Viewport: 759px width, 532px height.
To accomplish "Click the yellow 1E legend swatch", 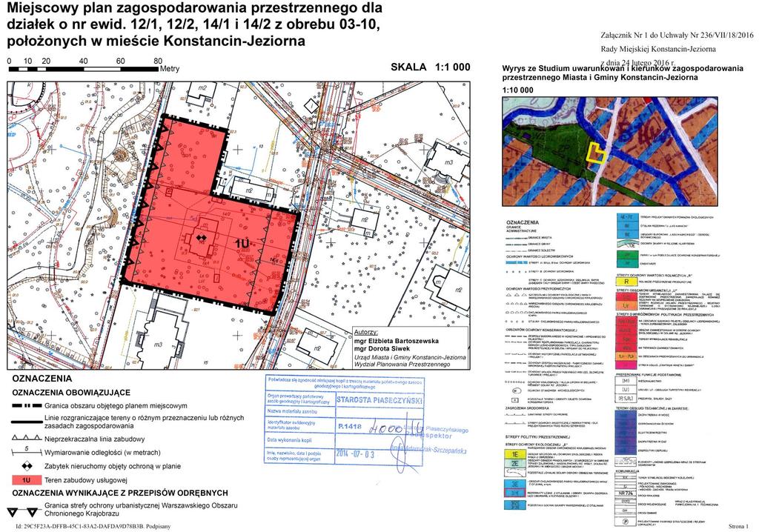I will (516, 454).
